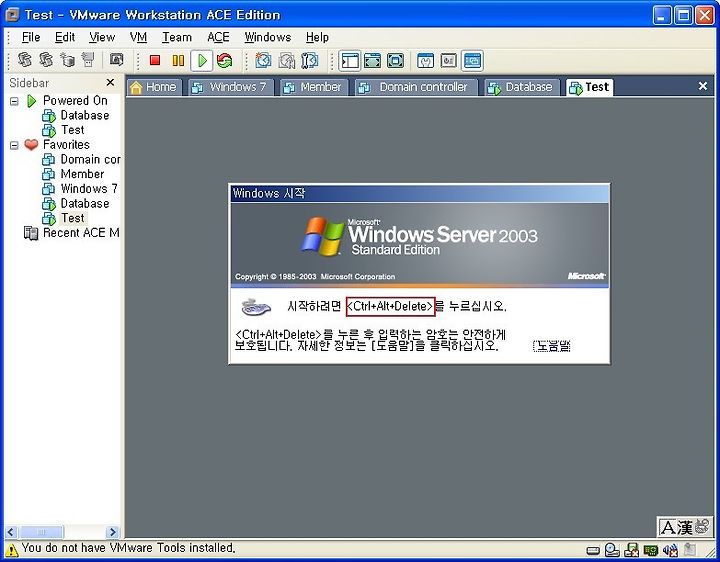Click the third package-shaped toolbar icon
720x562 pixels.
point(68,60)
